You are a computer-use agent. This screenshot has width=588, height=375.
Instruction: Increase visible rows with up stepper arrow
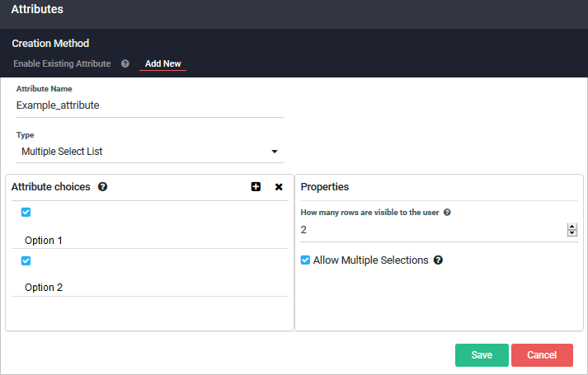click(572, 227)
